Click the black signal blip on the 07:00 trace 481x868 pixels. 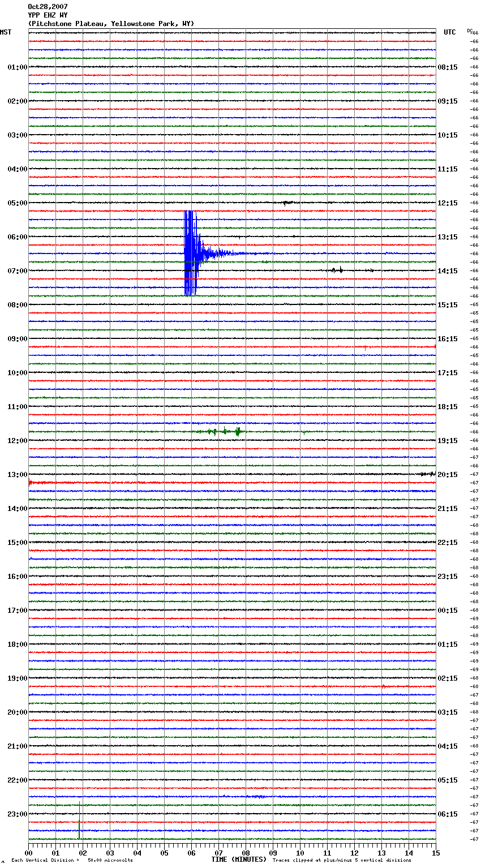point(337,270)
